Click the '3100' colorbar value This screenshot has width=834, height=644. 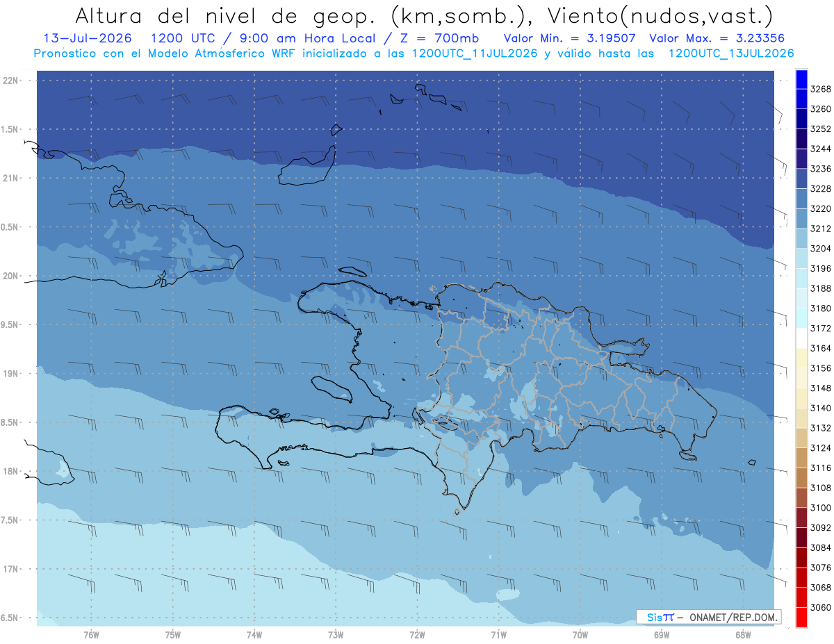pos(821,508)
